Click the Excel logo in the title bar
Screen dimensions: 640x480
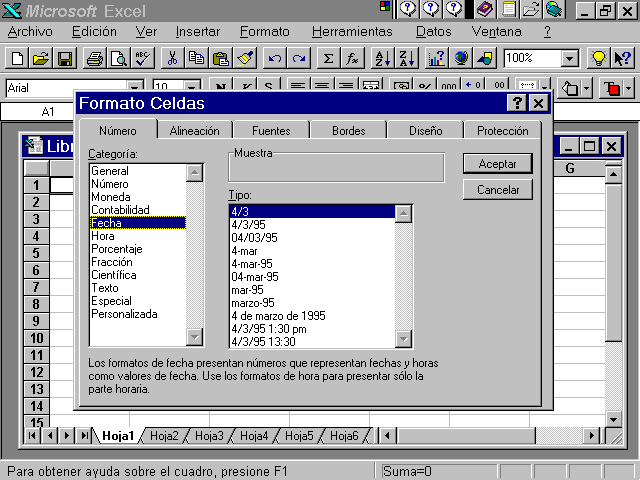pyautogui.click(x=11, y=10)
